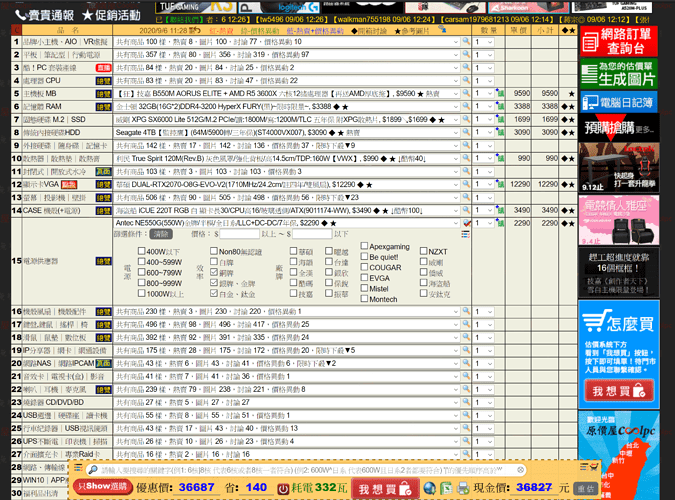Click the 只Show選購 red button

click(x=102, y=487)
